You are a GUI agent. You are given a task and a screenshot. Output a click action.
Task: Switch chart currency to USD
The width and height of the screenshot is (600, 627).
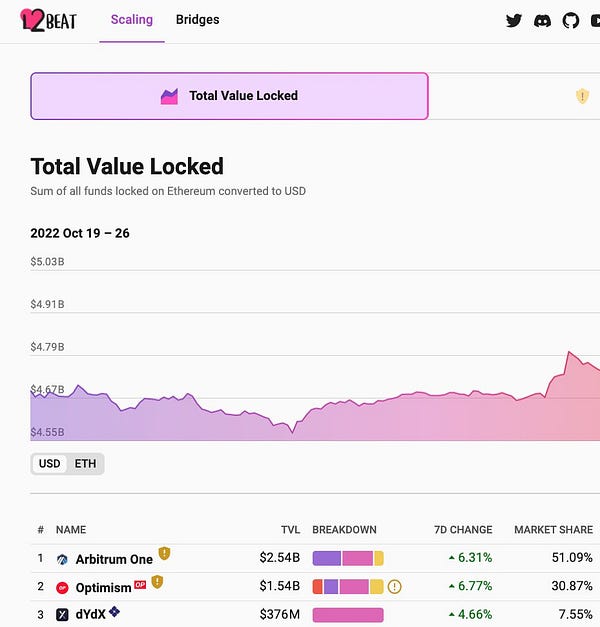50,464
